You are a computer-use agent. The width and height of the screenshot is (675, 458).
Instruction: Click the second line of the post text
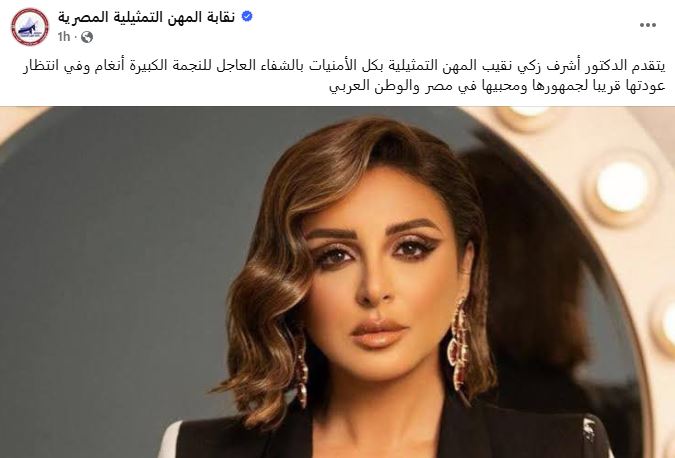click(497, 86)
